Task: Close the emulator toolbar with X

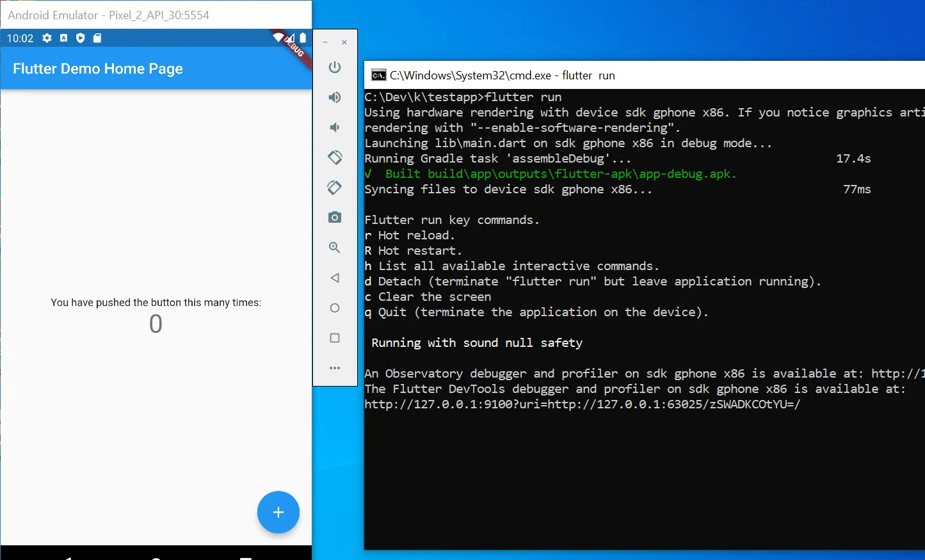Action: 344,42
